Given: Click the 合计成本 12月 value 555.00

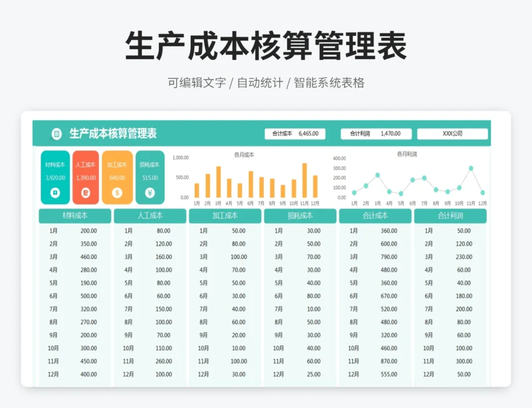Looking at the screenshot, I should [x=389, y=374].
